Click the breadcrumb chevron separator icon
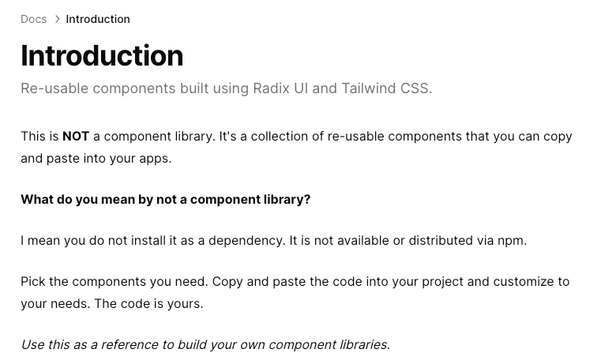Screen dimensions: 601x364 [57, 19]
